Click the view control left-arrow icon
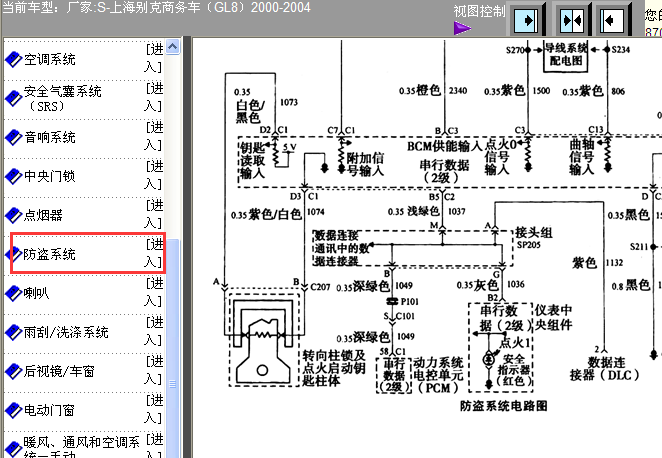The width and height of the screenshot is (662, 458). pos(611,20)
